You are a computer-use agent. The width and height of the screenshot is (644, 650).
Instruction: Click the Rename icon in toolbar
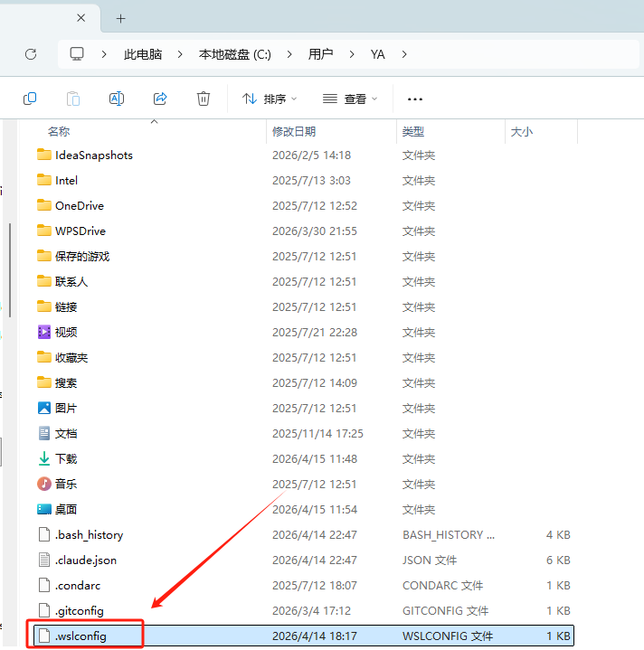(117, 99)
